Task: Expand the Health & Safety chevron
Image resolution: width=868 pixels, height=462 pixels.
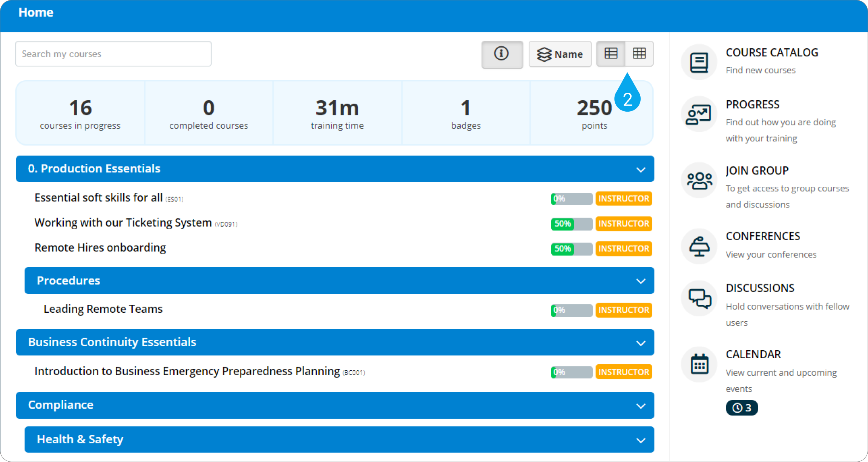Action: (x=640, y=441)
